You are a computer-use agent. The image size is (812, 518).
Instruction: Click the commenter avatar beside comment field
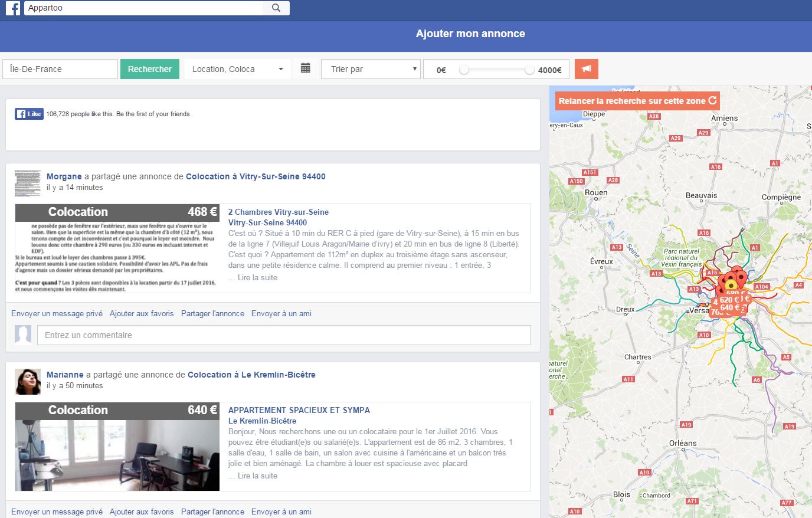coord(23,335)
